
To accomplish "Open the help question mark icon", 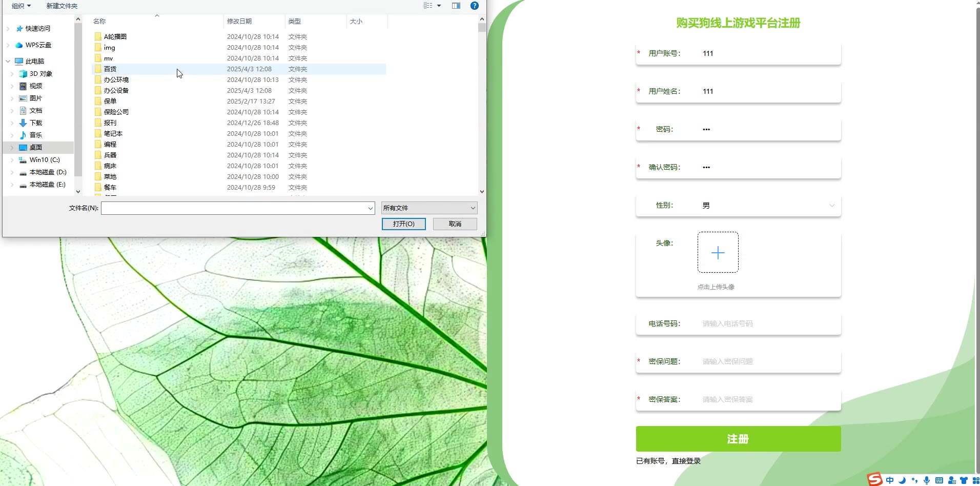I will (x=474, y=6).
